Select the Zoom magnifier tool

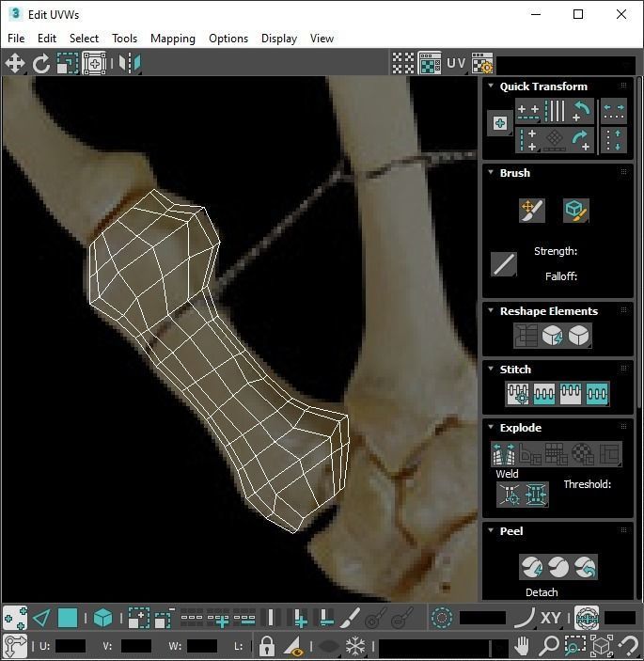[549, 646]
